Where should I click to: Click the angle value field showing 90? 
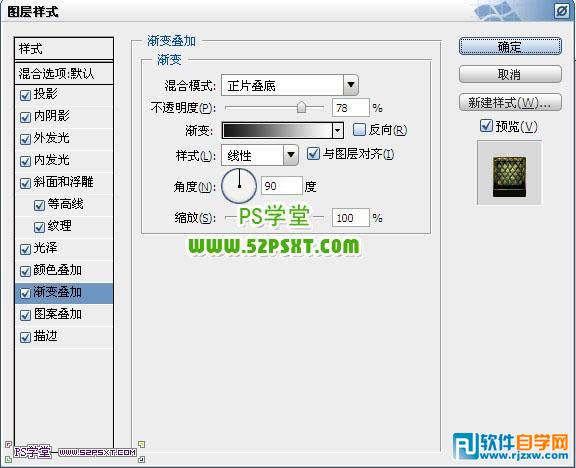pos(281,186)
